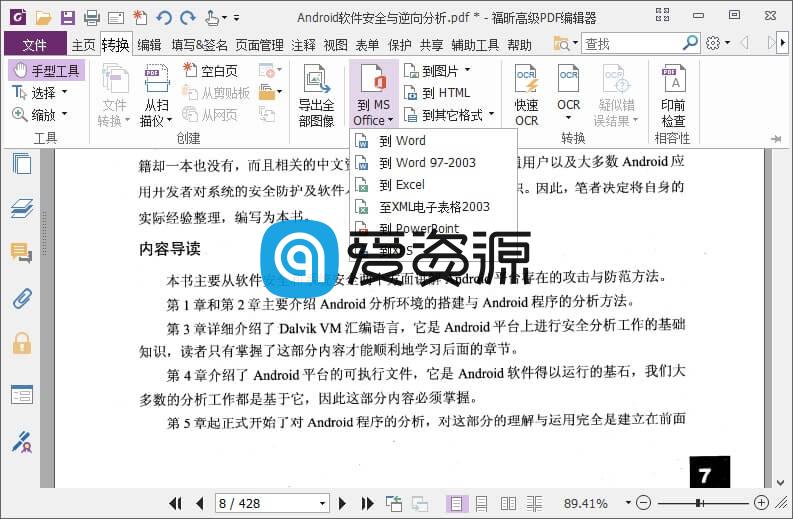Create a Blank Page (空白页)
The width and height of the screenshot is (793, 519).
(210, 71)
